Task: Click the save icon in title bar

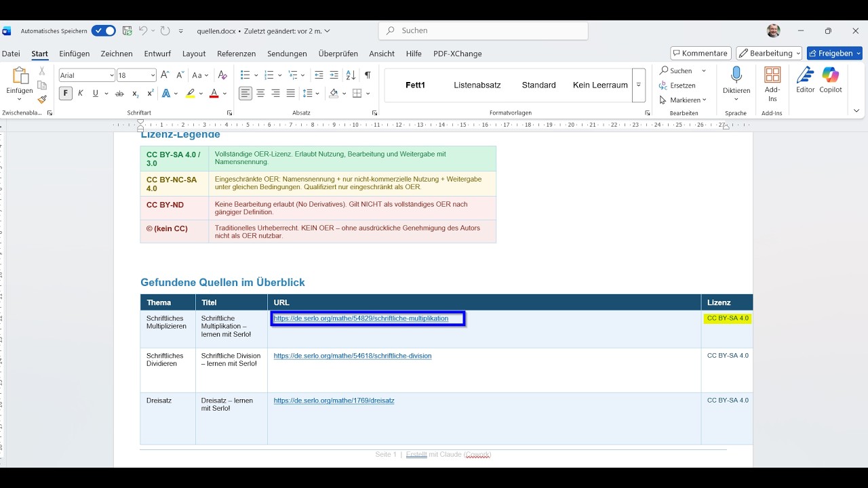Action: (x=127, y=31)
